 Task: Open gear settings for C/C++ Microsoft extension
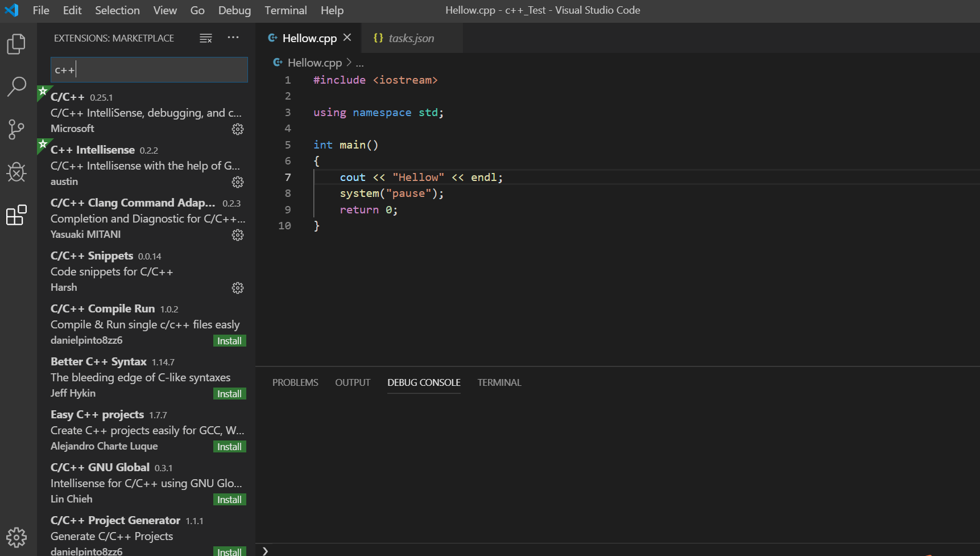point(238,129)
